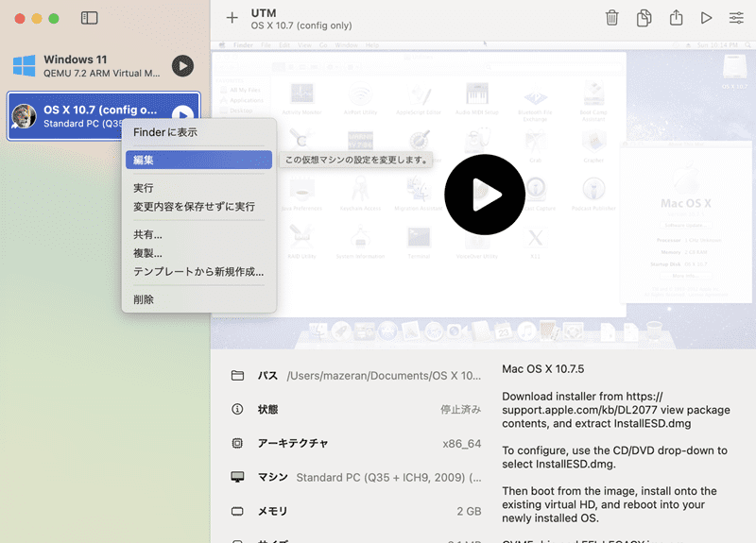Image resolution: width=756 pixels, height=543 pixels.
Task: Select "変更内容を保存せずに実行" menu entry
Action: point(198,207)
